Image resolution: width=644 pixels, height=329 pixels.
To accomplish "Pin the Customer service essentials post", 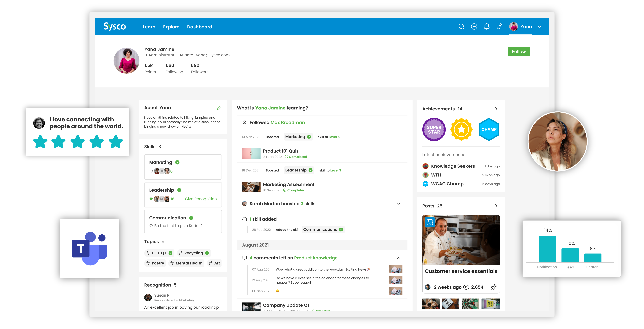I will pos(494,287).
